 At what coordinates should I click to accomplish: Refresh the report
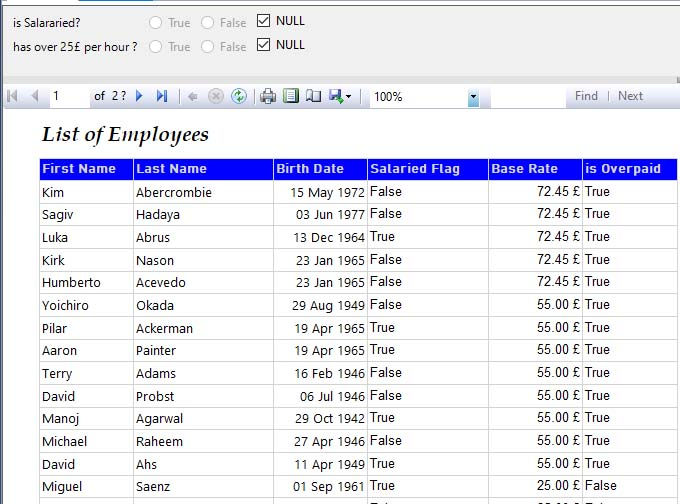pyautogui.click(x=239, y=96)
